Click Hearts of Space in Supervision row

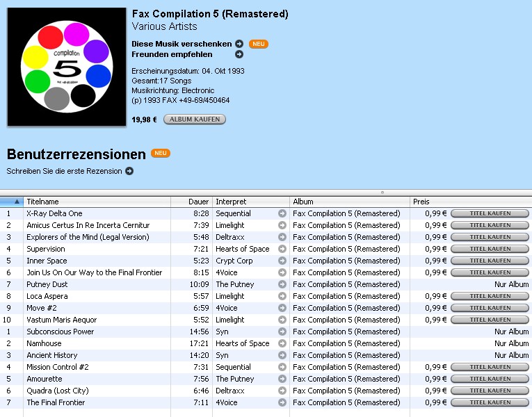243,249
